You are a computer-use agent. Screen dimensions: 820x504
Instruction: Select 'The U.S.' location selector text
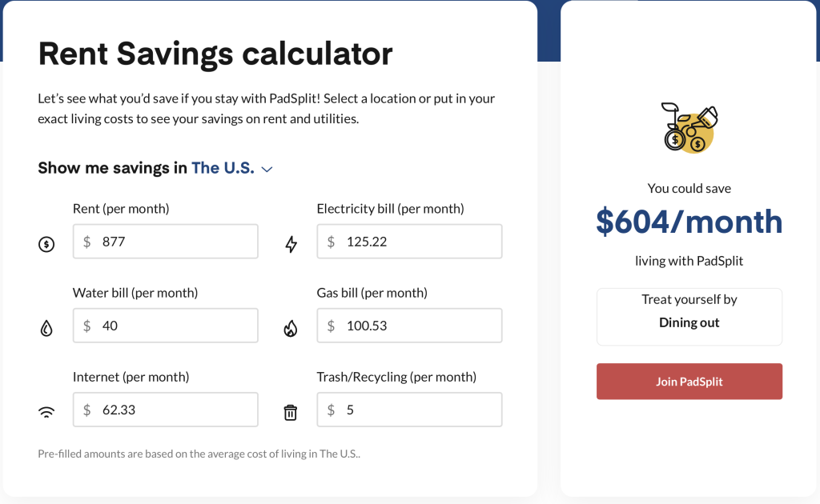coord(223,168)
